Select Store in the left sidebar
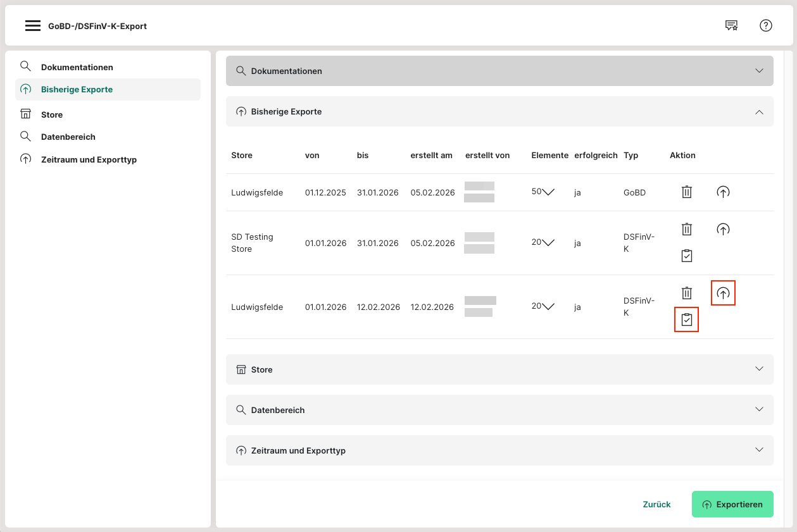The height and width of the screenshot is (532, 797). click(52, 114)
